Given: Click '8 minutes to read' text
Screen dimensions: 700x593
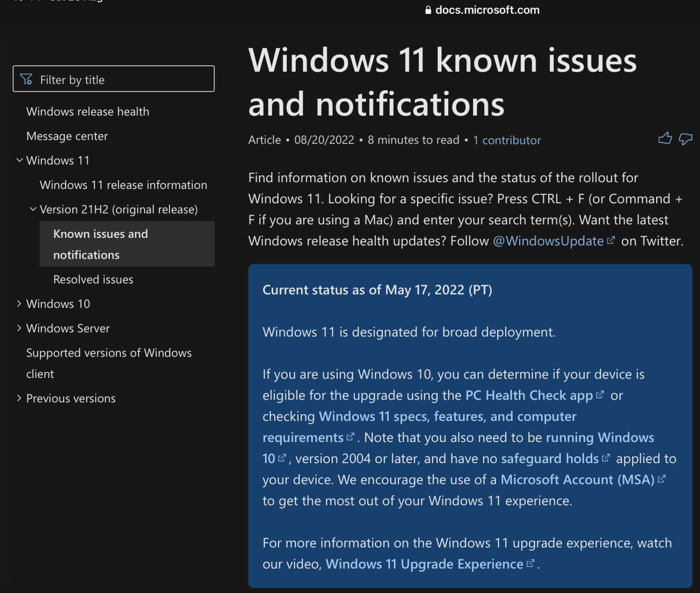Looking at the screenshot, I should click(413, 140).
